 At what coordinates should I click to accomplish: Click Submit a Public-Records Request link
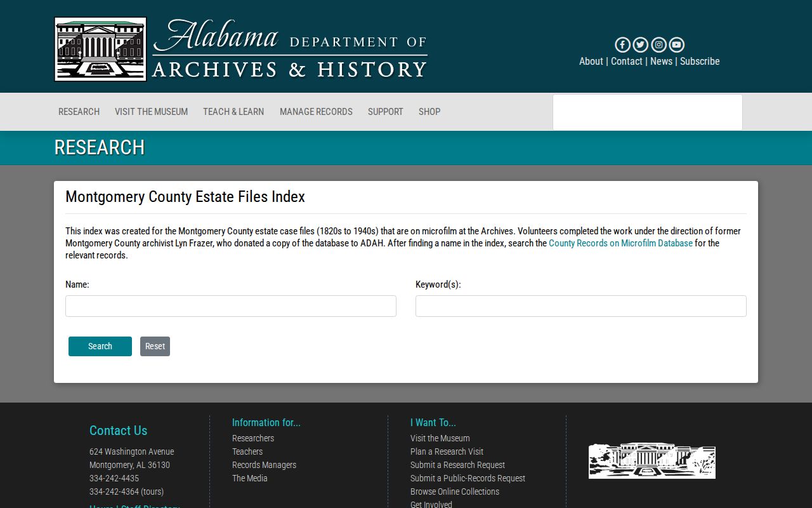click(x=468, y=478)
